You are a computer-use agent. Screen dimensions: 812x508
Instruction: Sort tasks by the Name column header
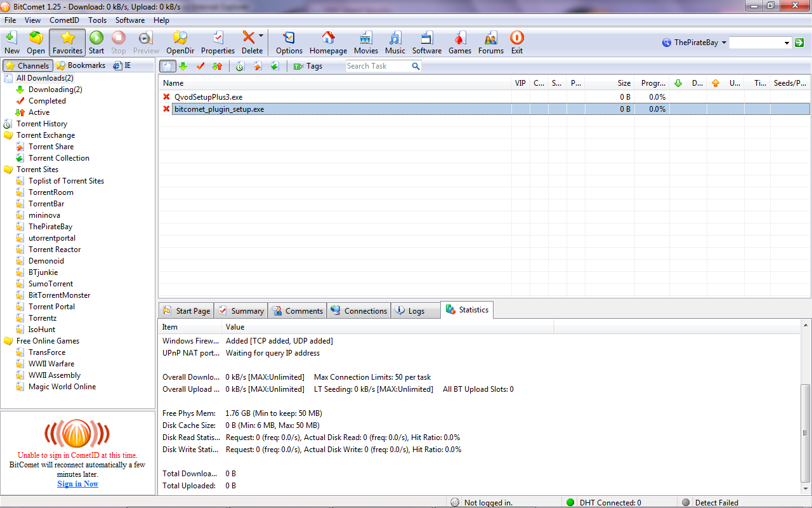pos(335,83)
